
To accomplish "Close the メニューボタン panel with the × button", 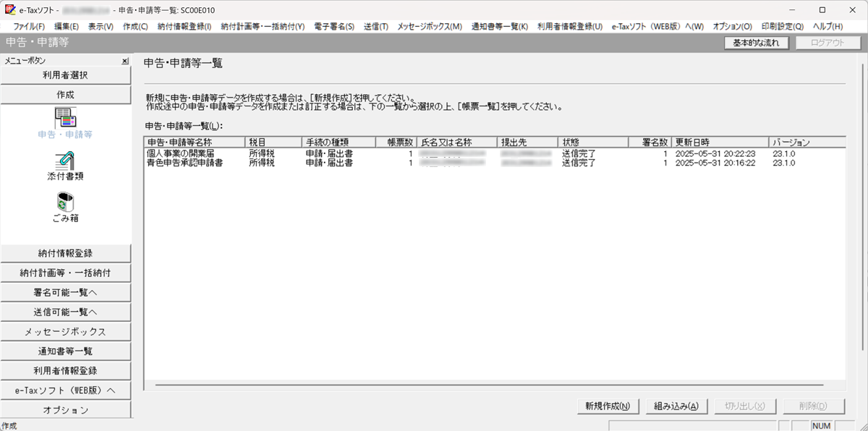I will point(124,60).
